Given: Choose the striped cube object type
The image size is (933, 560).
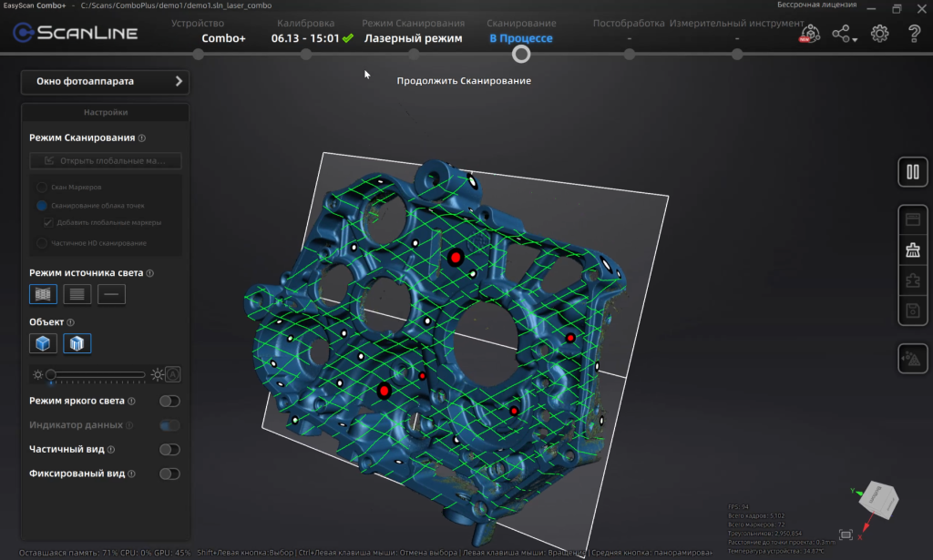Looking at the screenshot, I should pyautogui.click(x=77, y=343).
